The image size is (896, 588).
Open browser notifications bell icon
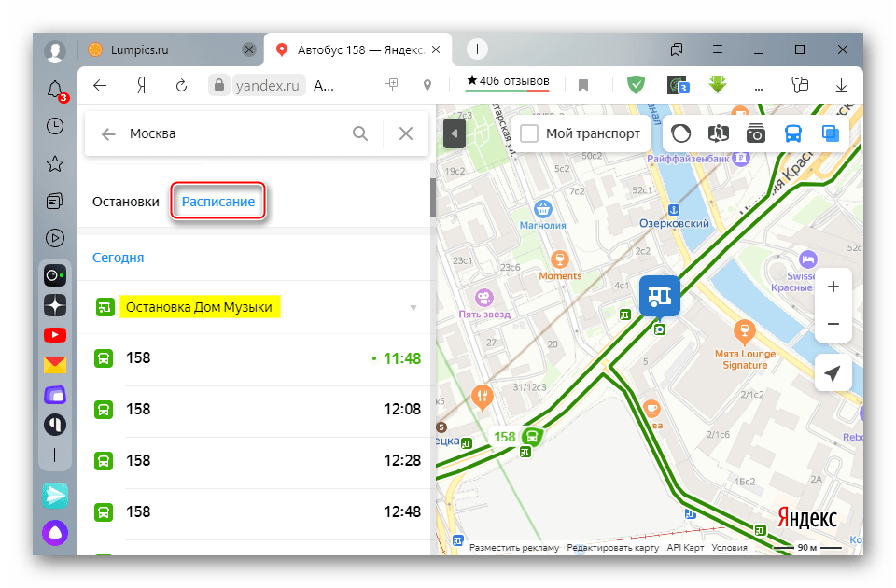(55, 90)
